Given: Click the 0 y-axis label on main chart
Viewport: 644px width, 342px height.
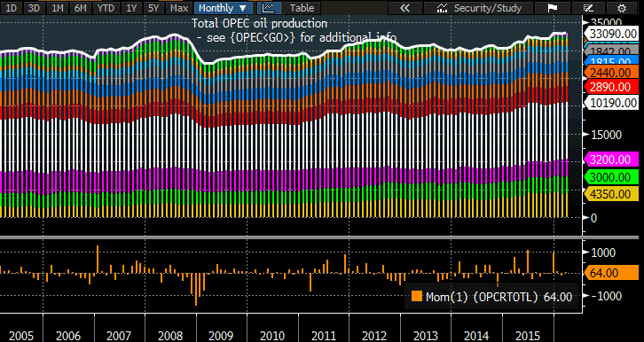Looking at the screenshot, I should coord(593,218).
